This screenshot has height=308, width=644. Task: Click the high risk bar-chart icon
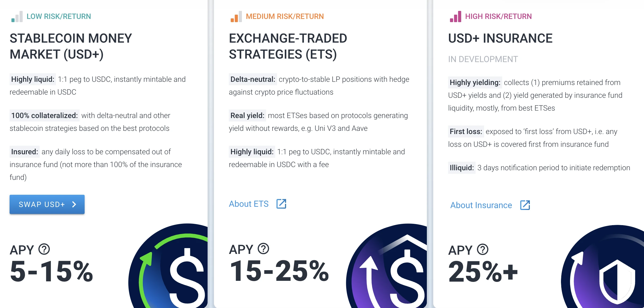point(455,17)
